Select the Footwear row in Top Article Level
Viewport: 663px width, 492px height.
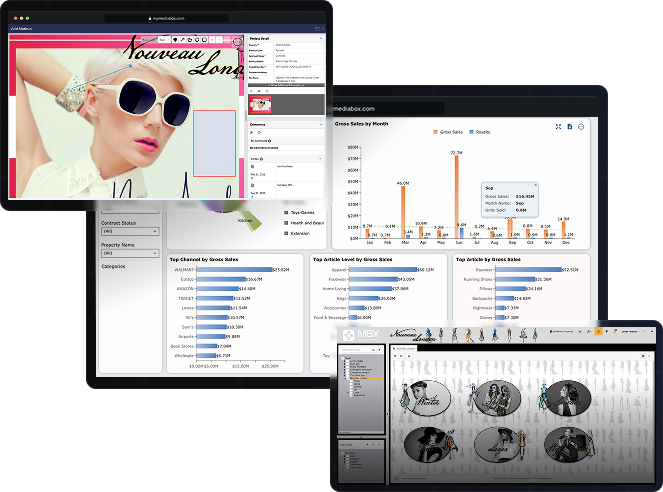[x=372, y=279]
